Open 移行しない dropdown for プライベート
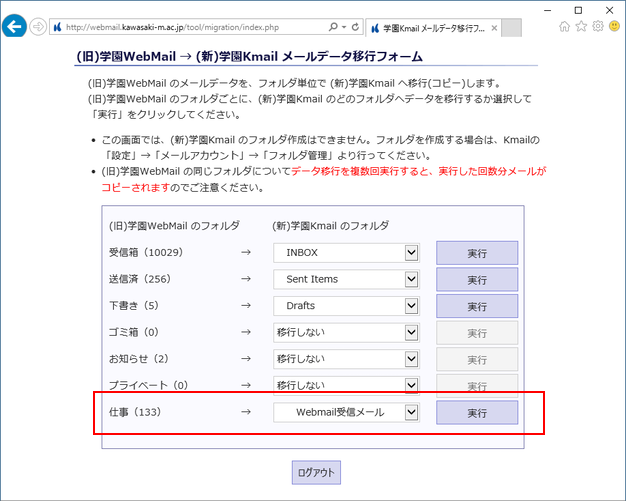 [346, 385]
